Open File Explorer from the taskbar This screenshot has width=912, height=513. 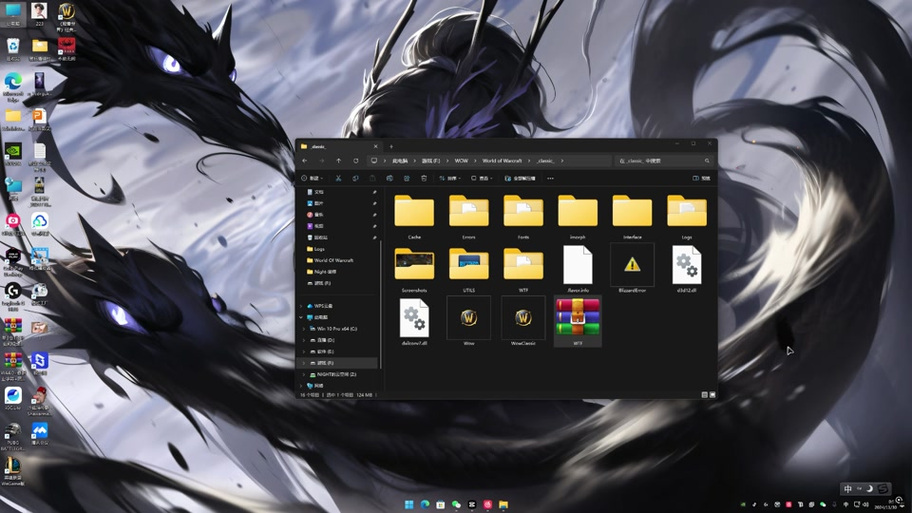click(504, 504)
